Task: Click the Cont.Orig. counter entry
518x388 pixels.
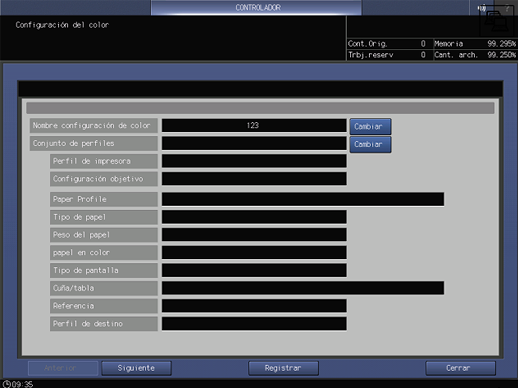Action: click(389, 44)
